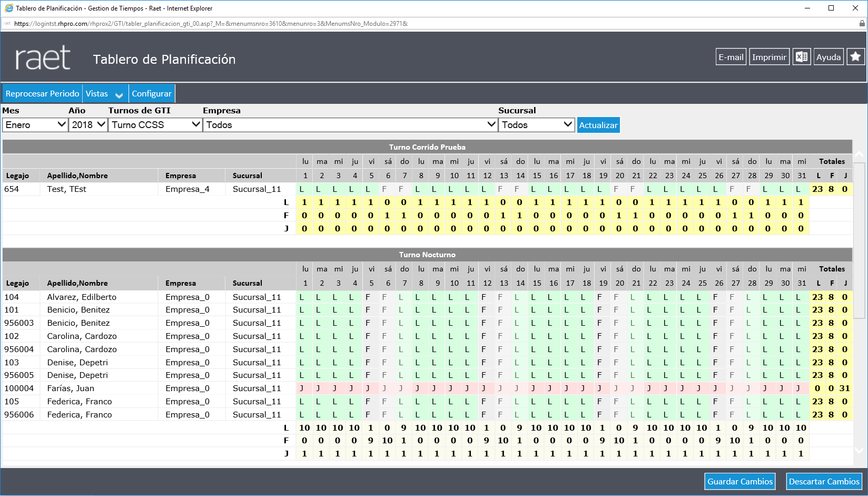Save with Guardar Cambios

(740, 481)
